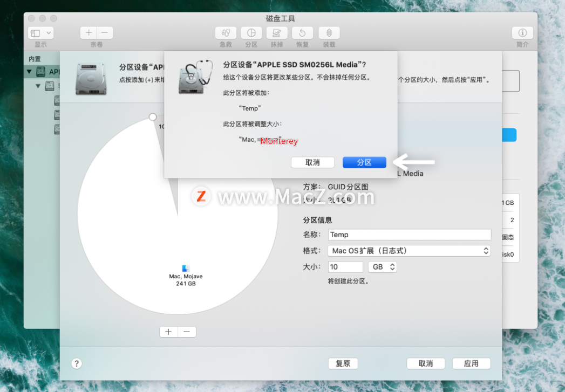Click the add volume plus toolbar button
The width and height of the screenshot is (565, 392).
(89, 33)
